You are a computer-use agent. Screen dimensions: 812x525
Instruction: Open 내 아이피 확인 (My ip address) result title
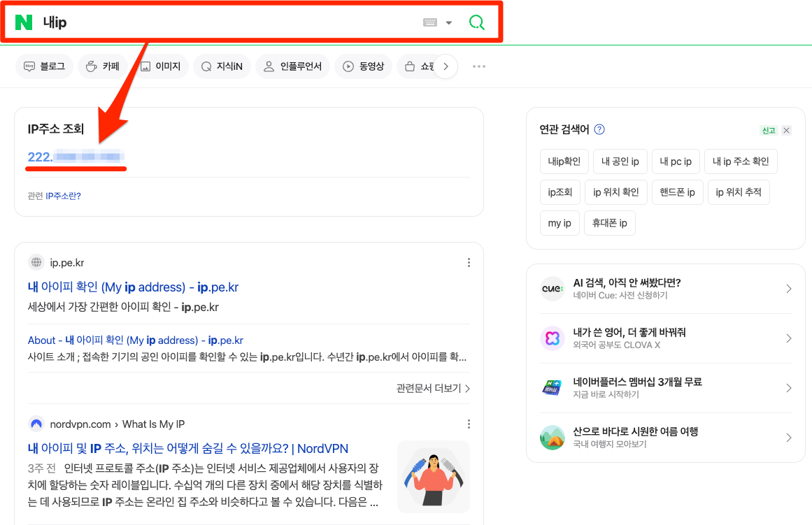[133, 287]
